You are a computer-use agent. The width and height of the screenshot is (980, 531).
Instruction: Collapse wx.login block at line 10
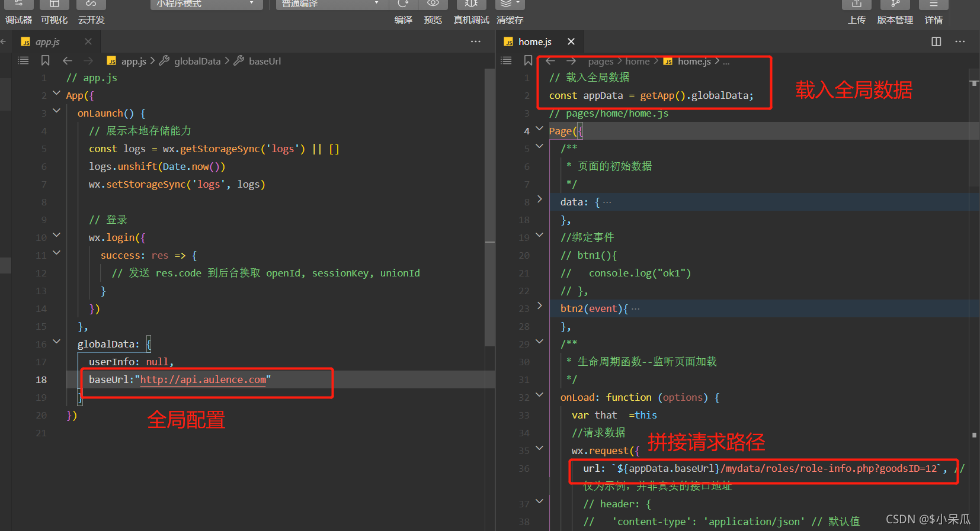[x=56, y=235]
